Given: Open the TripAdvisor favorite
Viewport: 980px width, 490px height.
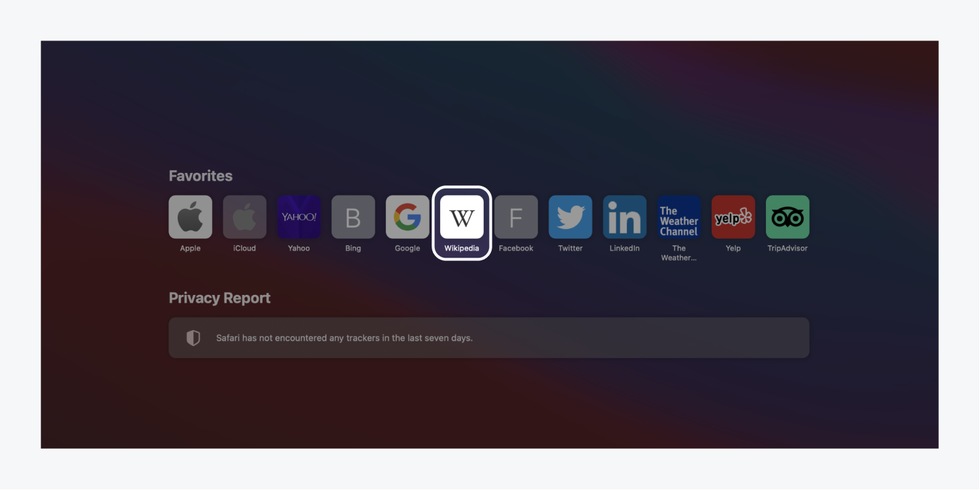Looking at the screenshot, I should [787, 217].
